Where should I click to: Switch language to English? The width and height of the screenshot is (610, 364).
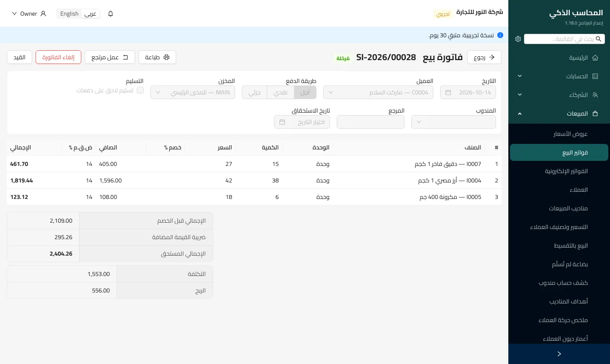click(x=69, y=14)
